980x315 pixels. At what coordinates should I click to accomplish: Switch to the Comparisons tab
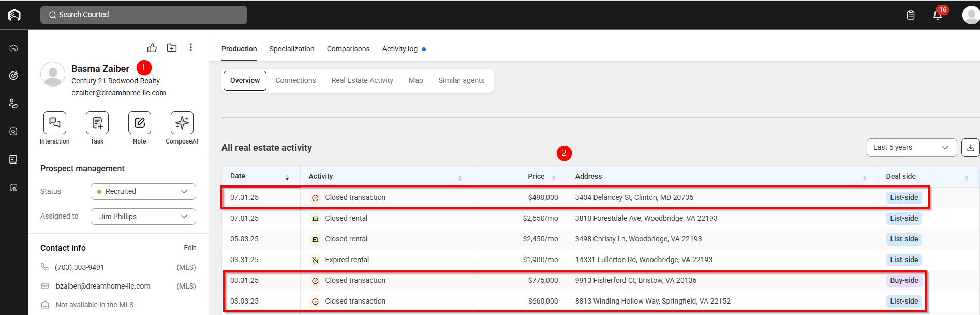tap(348, 49)
